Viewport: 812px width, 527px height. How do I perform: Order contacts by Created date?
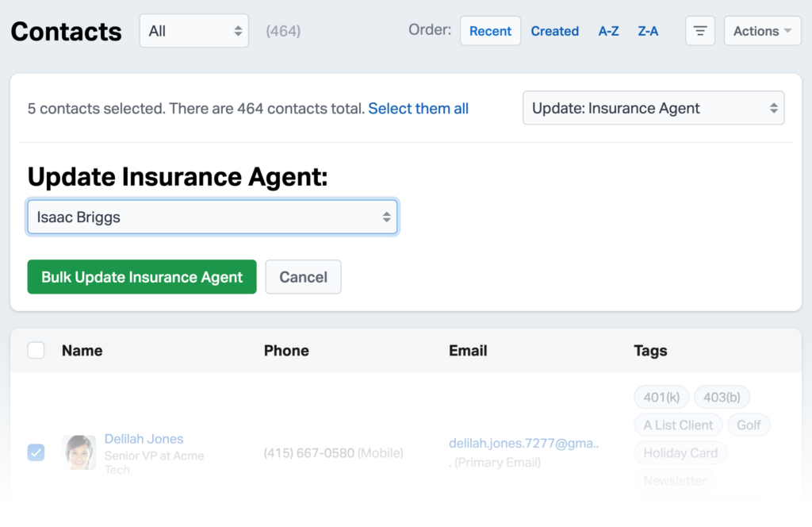coord(554,31)
